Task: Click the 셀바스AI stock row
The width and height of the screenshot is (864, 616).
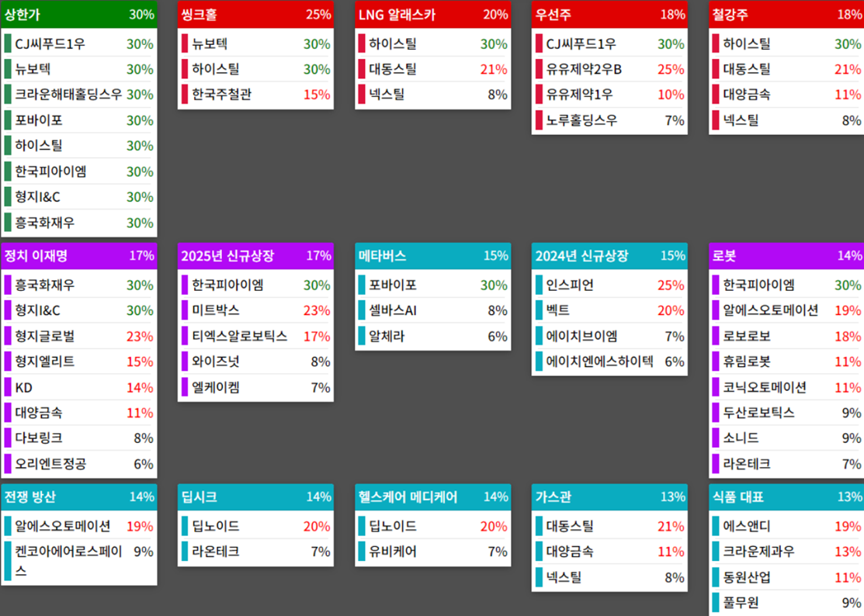Action: point(432,310)
